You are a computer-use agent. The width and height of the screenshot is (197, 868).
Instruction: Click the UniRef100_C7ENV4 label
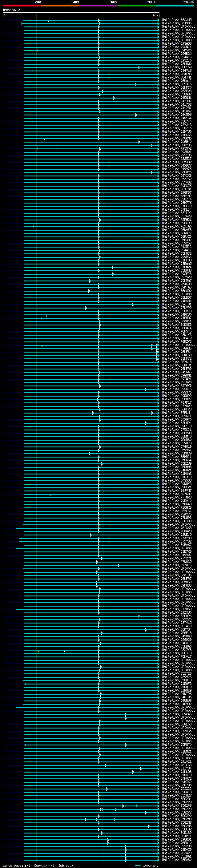(177, 267)
